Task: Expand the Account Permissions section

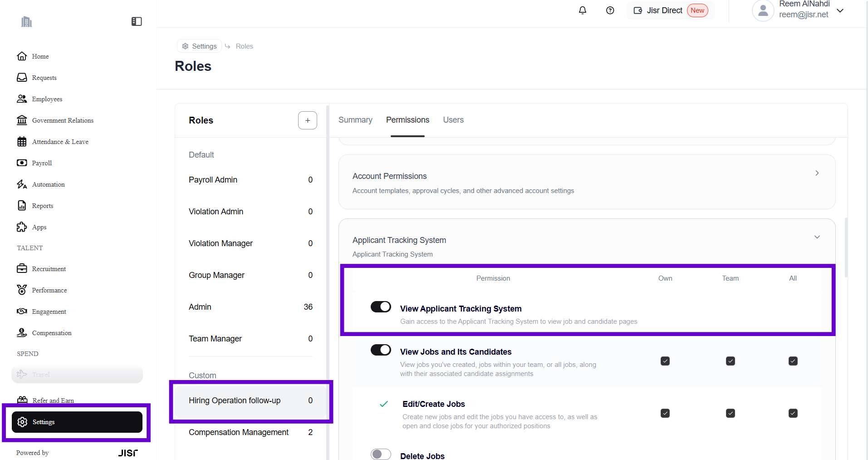Action: pyautogui.click(x=817, y=173)
